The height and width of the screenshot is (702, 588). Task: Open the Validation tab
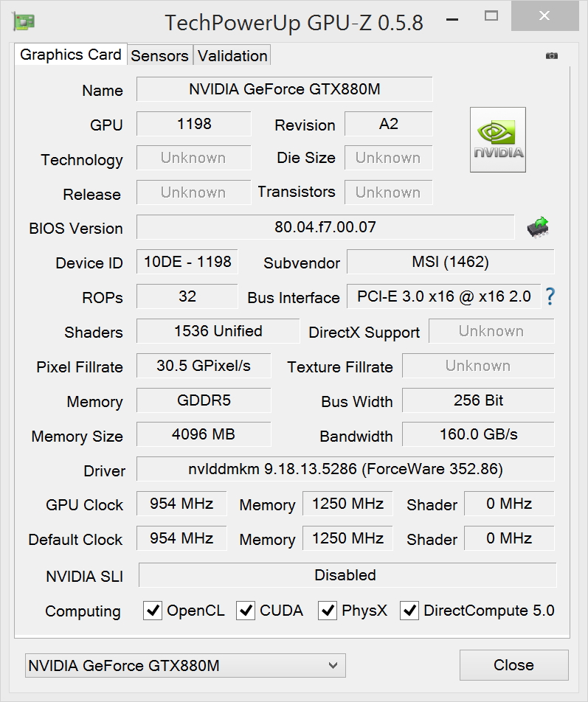point(232,56)
